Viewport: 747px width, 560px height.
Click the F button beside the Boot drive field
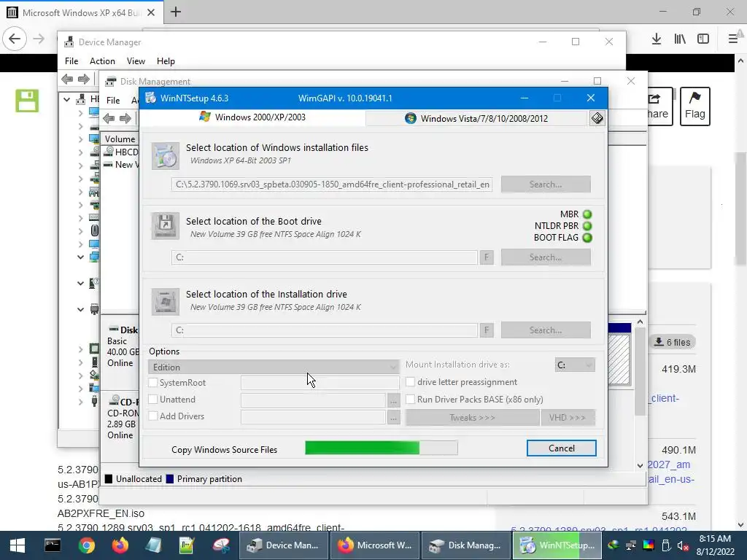[487, 257]
